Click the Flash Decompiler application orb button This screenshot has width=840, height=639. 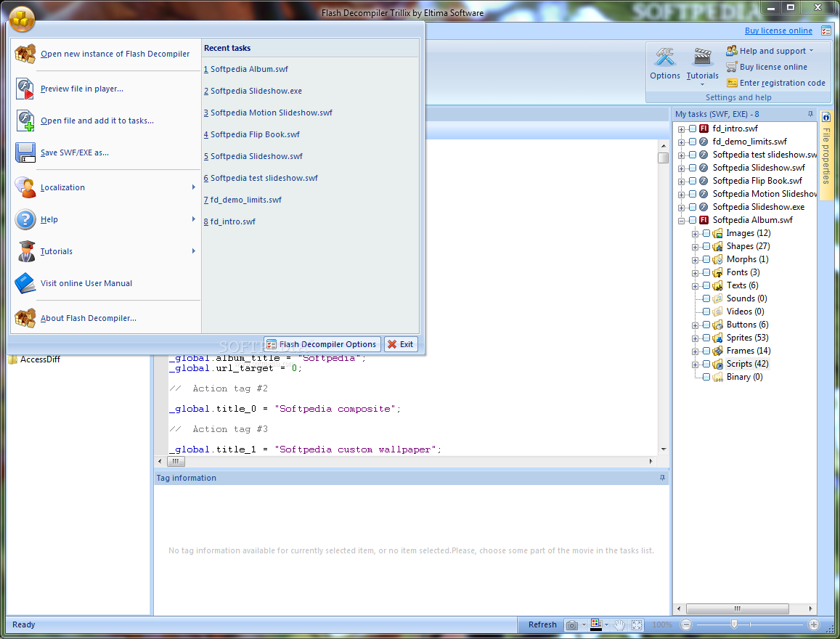[x=22, y=19]
